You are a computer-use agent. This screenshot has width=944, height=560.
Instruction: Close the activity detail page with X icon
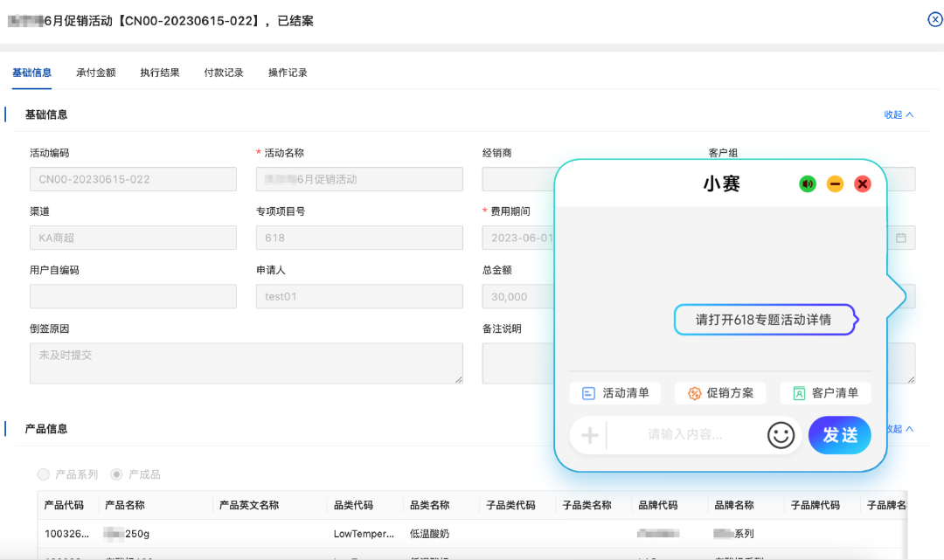[x=934, y=20]
